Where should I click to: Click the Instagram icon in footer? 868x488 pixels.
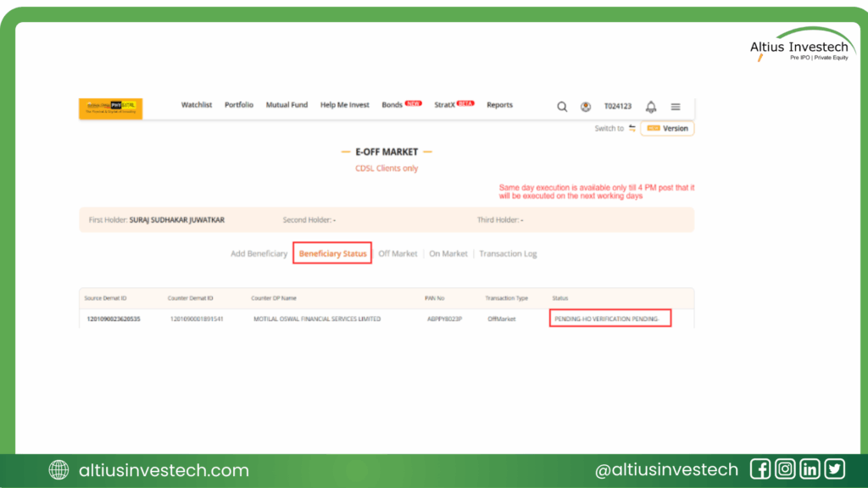pos(786,469)
